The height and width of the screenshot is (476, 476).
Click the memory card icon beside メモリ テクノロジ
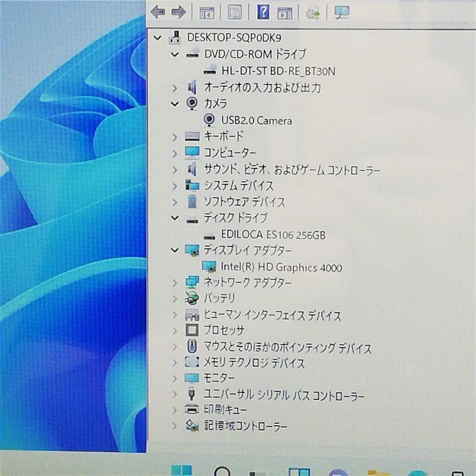[x=192, y=362]
